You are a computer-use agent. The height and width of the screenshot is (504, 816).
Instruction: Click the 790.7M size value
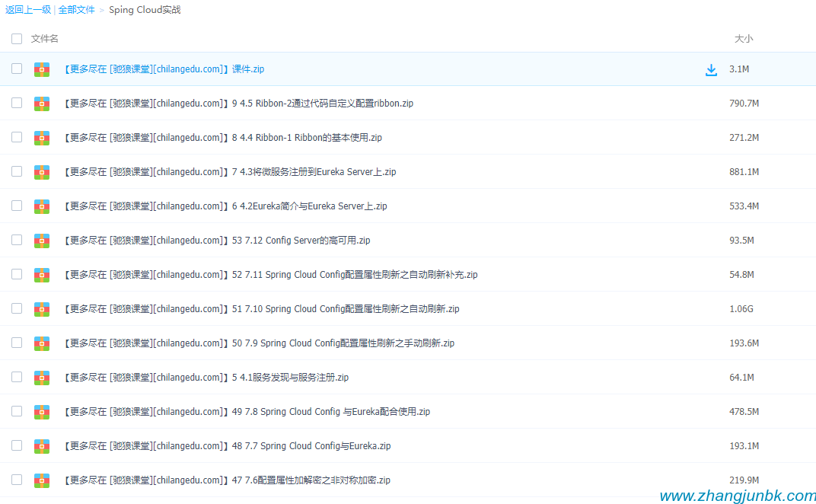(744, 104)
